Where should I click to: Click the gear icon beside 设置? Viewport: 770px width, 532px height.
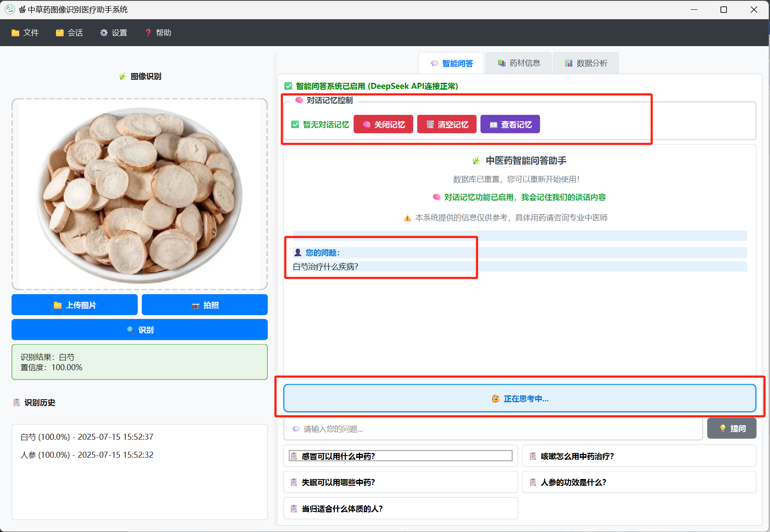pyautogui.click(x=104, y=33)
